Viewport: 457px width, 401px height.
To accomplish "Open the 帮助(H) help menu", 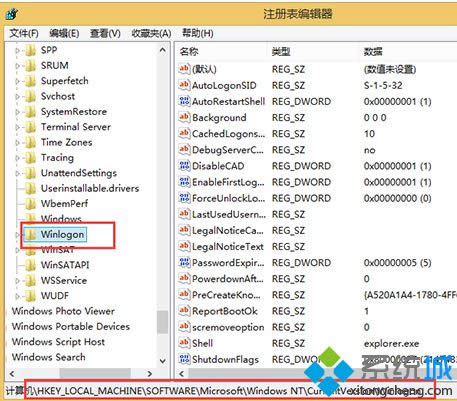I will point(198,33).
